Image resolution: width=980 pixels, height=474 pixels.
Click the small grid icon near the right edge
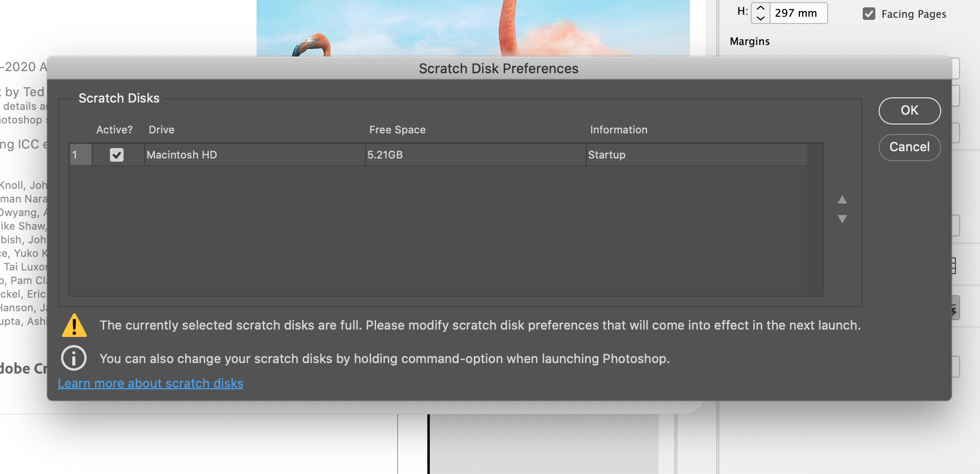point(955,266)
